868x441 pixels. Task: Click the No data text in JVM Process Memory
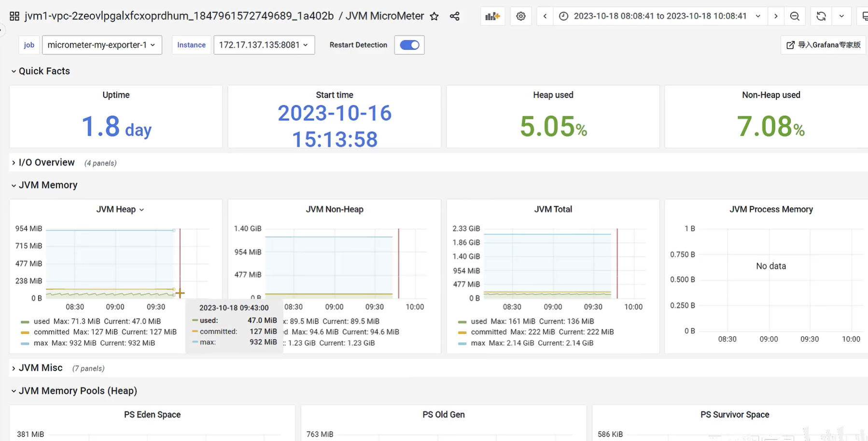(x=771, y=266)
